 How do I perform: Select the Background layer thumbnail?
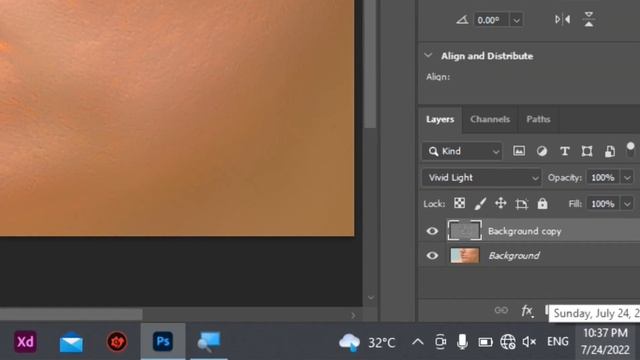pos(464,256)
